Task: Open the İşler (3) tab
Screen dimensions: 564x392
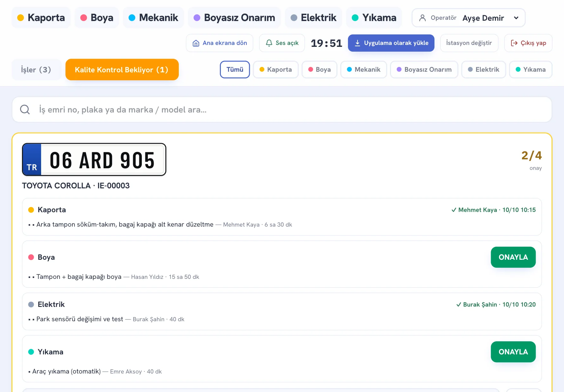Action: 36,69
